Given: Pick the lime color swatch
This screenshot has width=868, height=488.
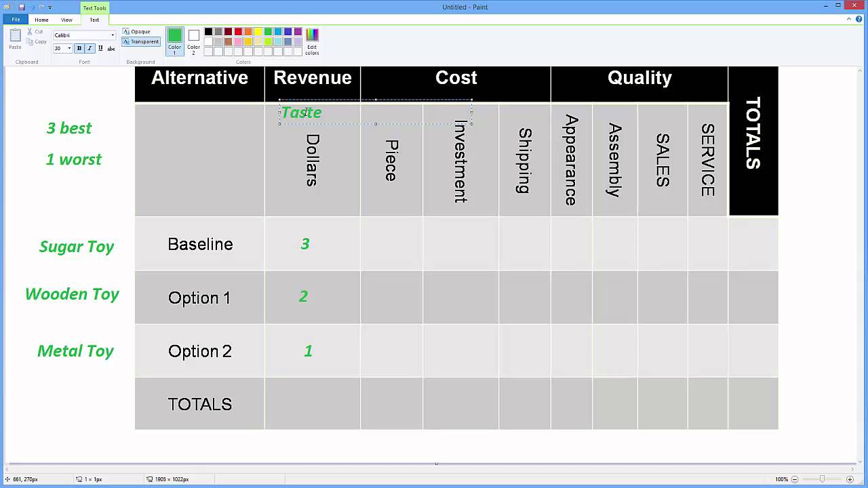Looking at the screenshot, I should tap(268, 41).
